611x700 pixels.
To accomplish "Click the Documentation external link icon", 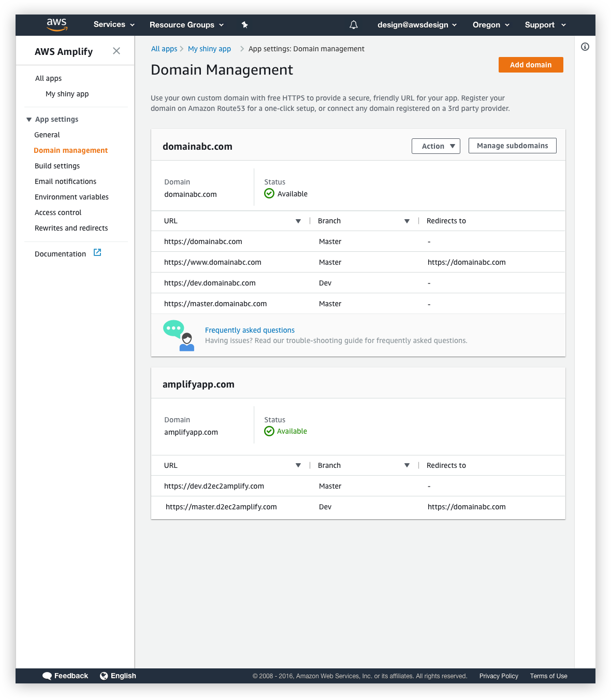I will point(97,252).
